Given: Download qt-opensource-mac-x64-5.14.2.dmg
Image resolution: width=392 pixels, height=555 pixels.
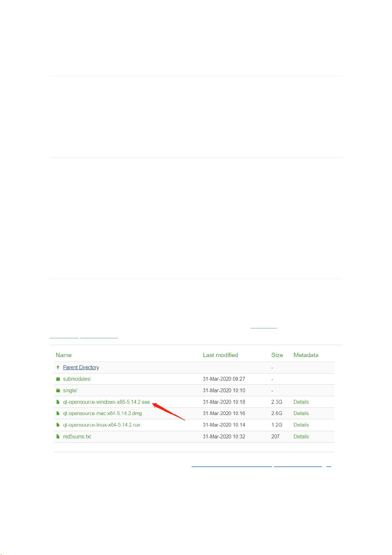Looking at the screenshot, I should click(102, 413).
